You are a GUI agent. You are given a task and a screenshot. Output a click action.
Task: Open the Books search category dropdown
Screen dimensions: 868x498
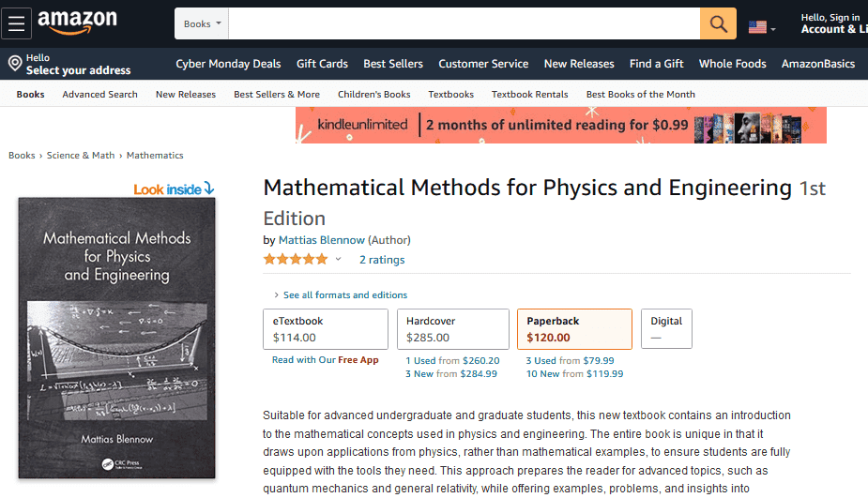coord(202,23)
